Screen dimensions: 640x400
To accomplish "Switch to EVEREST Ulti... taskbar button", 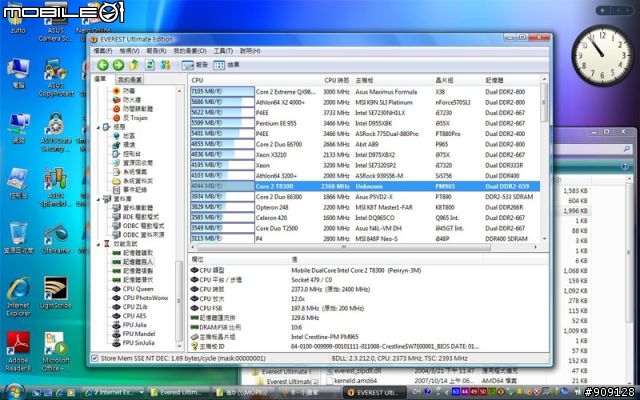I will tap(375, 392).
